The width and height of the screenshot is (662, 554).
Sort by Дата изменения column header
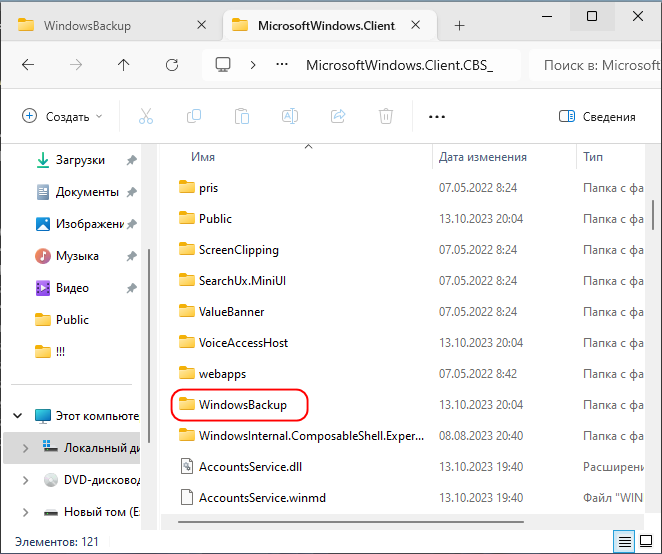pos(483,157)
